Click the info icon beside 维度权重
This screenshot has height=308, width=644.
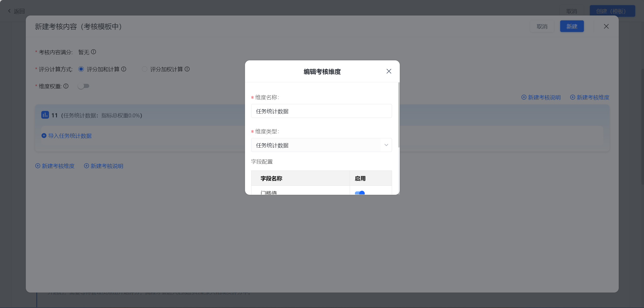point(66,86)
